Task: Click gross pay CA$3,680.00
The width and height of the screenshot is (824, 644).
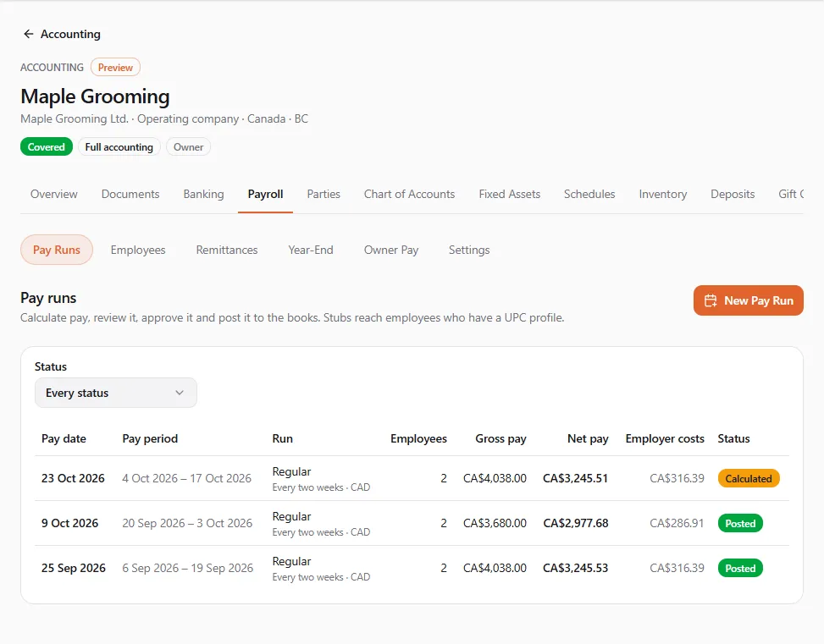Action: [x=495, y=523]
